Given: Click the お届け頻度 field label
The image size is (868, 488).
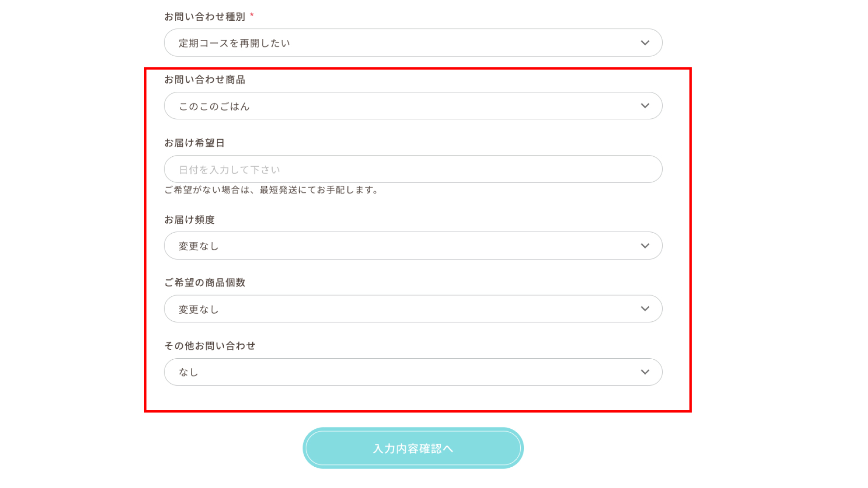Looking at the screenshot, I should (189, 220).
